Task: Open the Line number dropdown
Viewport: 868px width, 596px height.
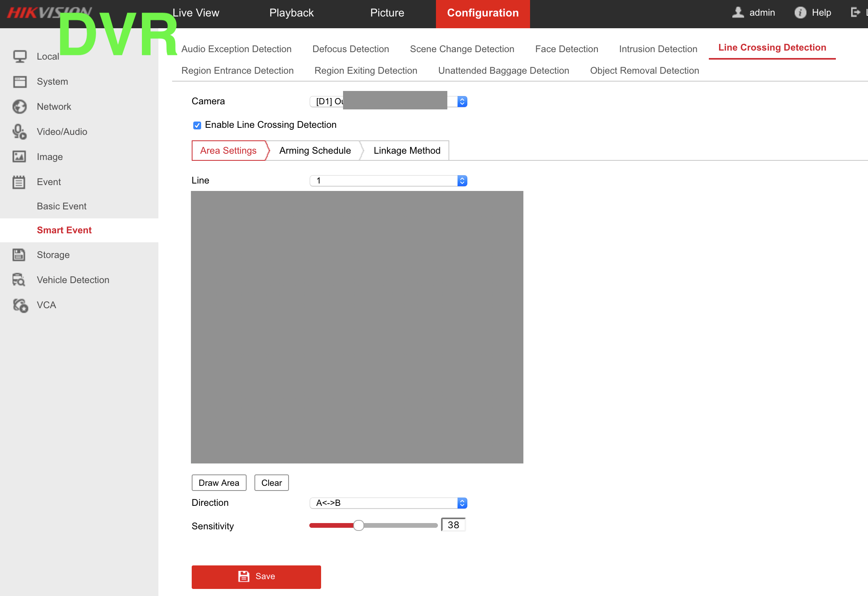Action: tap(388, 181)
